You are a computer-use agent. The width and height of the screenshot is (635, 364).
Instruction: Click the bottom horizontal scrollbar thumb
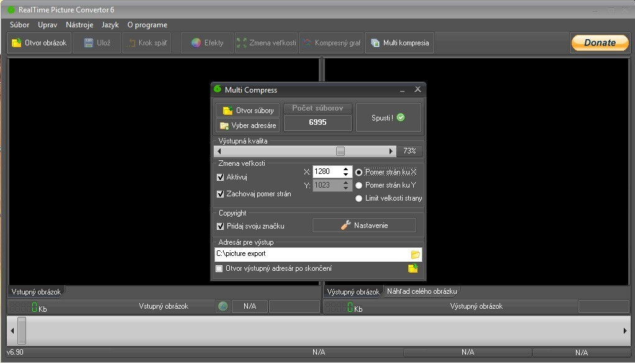22,331
